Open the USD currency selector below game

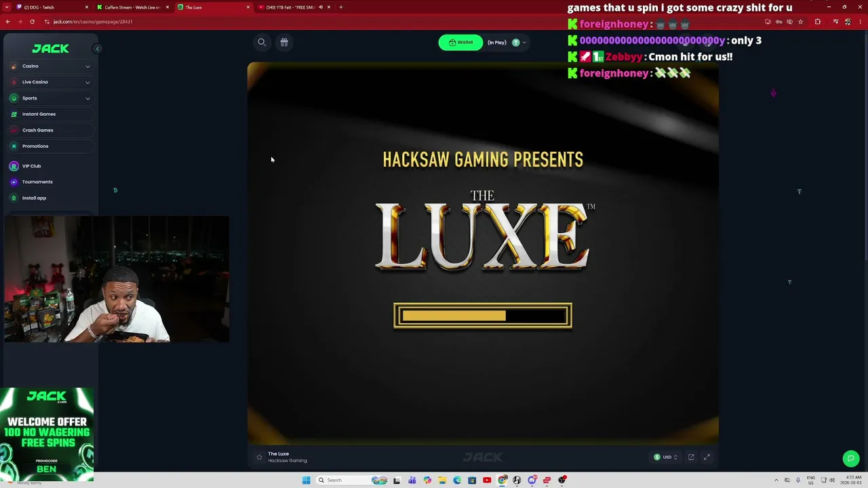point(665,457)
